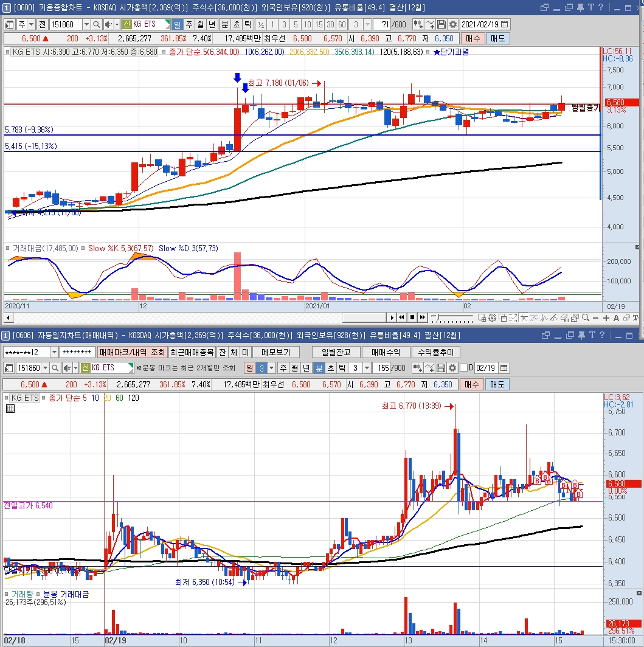Expand the account number dropdown in lower window
Image resolution: width=644 pixels, height=647 pixels.
pos(54,352)
